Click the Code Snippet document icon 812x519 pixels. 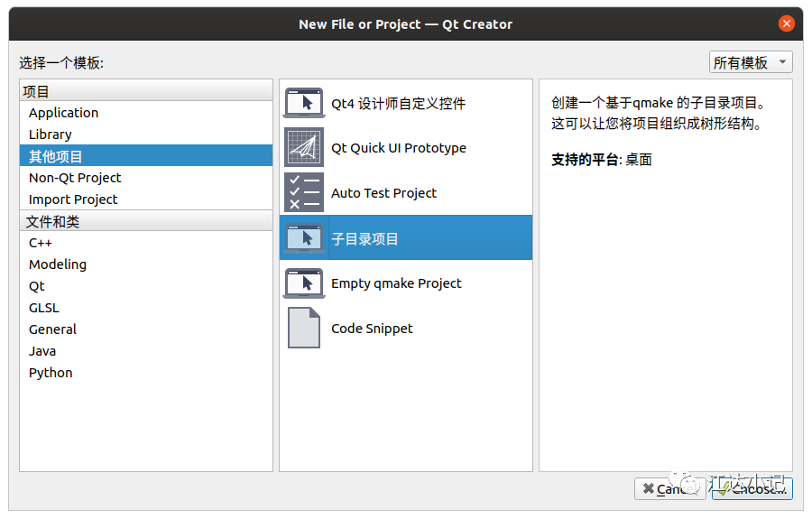[304, 328]
